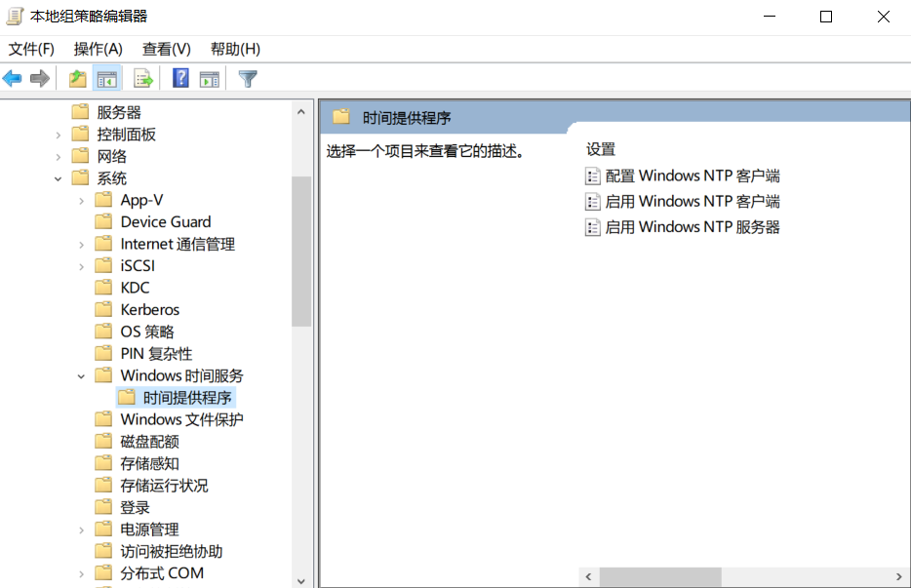Click the tree pane vertical scrollbar thumb
Image resolution: width=911 pixels, height=588 pixels.
pyautogui.click(x=301, y=251)
